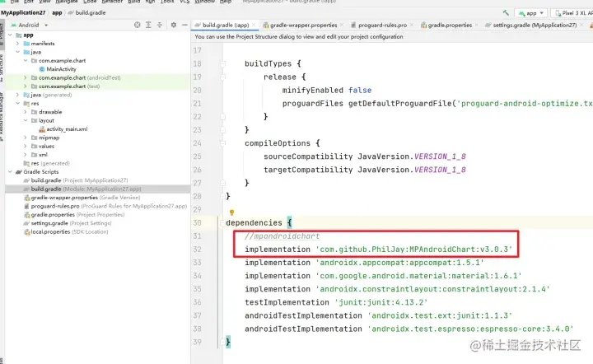Click the locate-current-file target icon in Project panel
The height and width of the screenshot is (364, 593).
[138, 25]
